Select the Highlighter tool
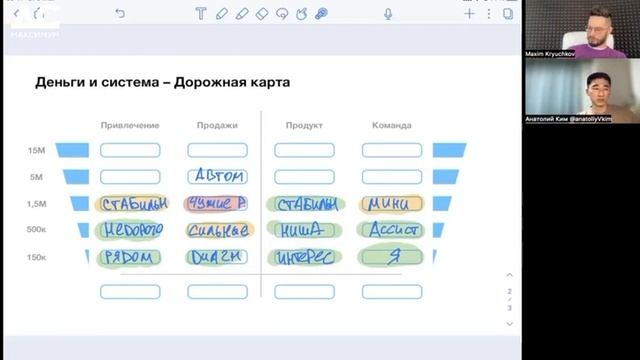 [242, 14]
